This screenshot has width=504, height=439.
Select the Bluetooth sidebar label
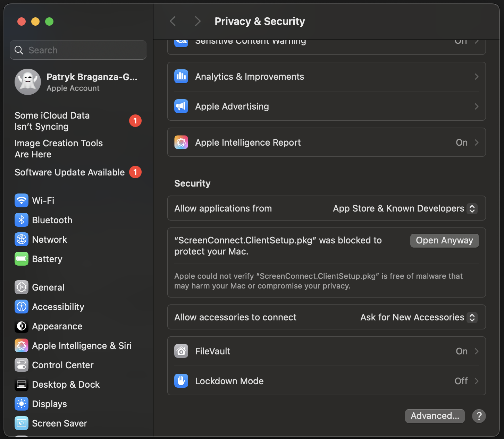[x=52, y=220]
